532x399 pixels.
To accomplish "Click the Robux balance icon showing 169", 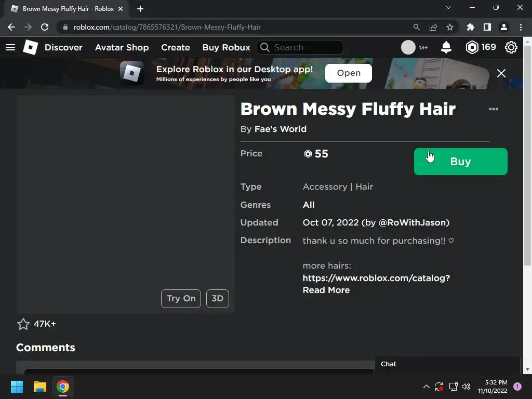I will (x=472, y=47).
